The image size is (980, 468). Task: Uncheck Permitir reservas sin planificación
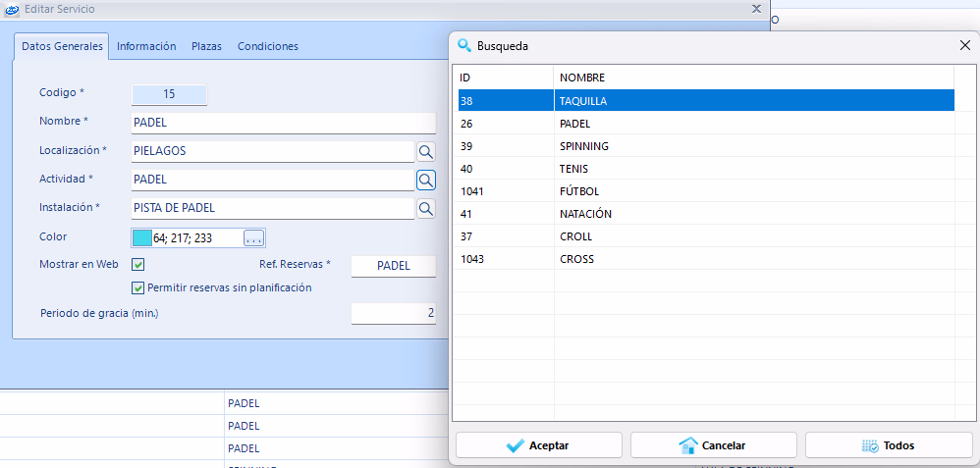[138, 288]
